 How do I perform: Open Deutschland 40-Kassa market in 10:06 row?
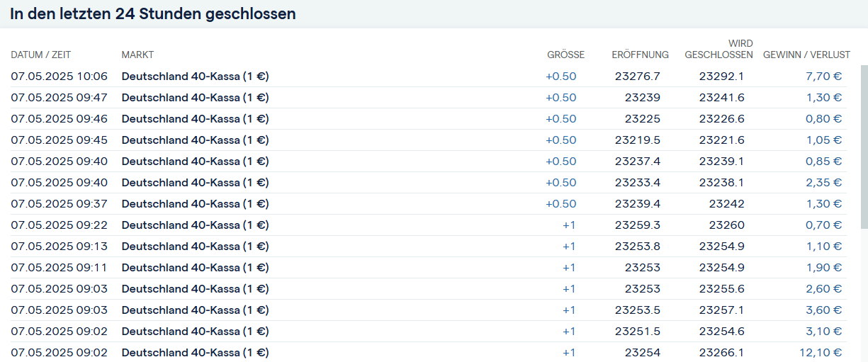[195, 77]
